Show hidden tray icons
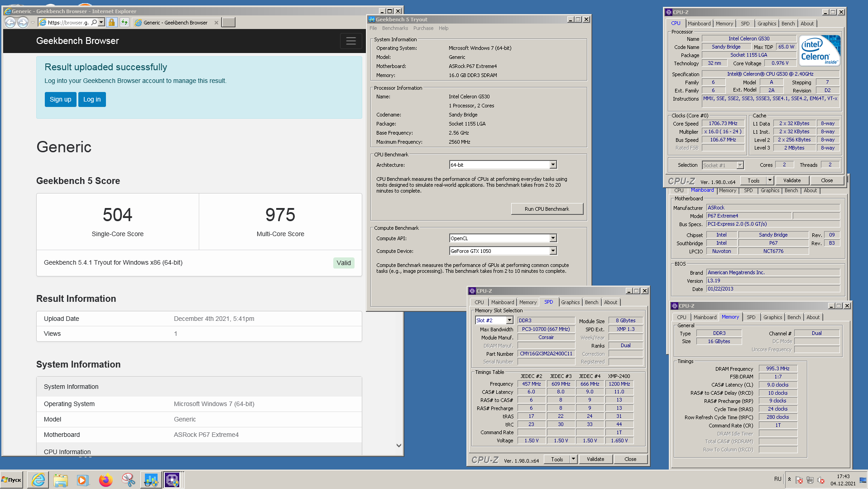 pyautogui.click(x=789, y=479)
